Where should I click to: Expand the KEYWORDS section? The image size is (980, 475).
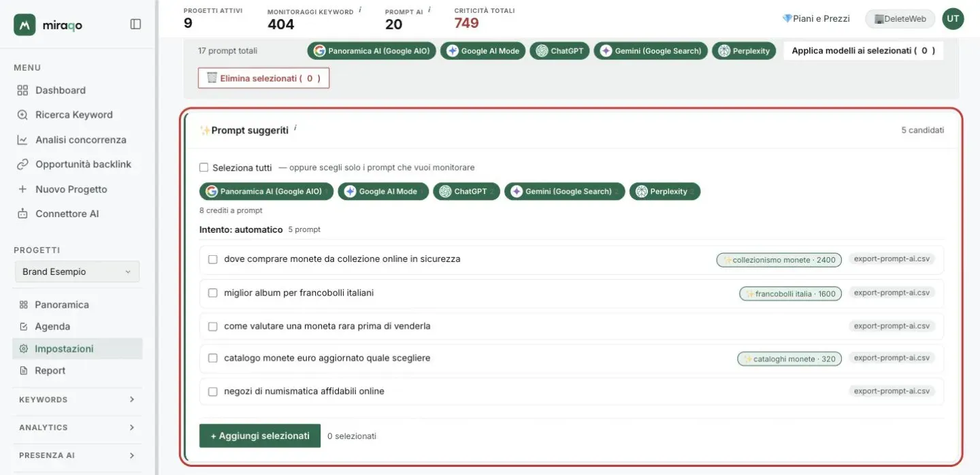[77, 399]
